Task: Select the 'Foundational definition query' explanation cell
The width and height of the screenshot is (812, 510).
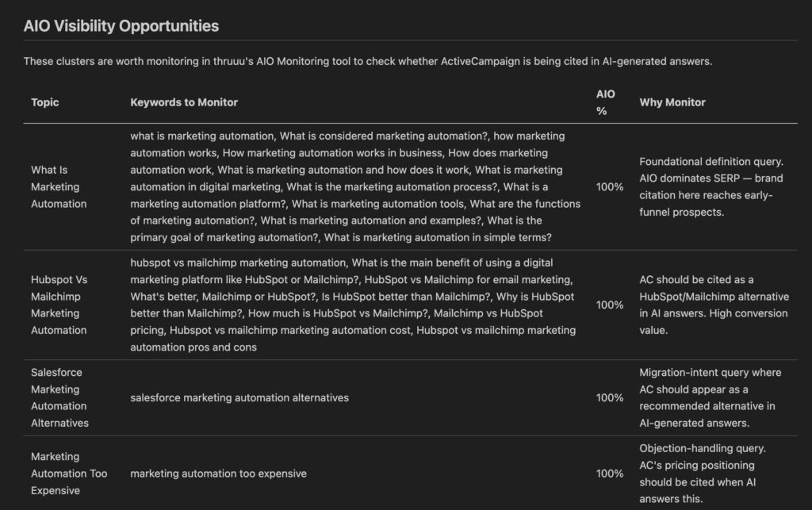Action: tap(711, 186)
